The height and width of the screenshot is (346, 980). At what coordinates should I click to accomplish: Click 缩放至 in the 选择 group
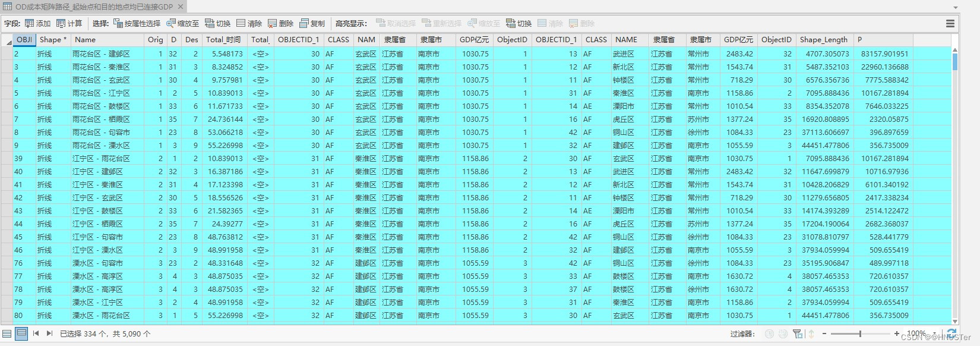(x=183, y=24)
